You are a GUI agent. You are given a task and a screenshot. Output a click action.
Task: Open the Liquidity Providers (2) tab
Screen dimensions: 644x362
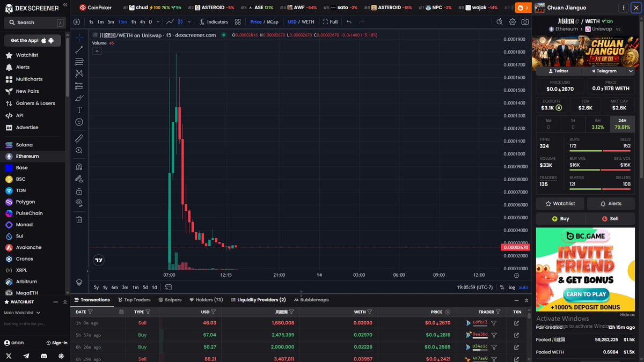click(x=258, y=300)
